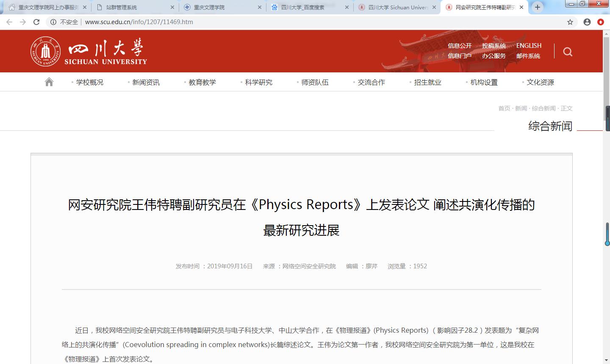
Task: Click the ENGLISH language link
Action: (529, 46)
